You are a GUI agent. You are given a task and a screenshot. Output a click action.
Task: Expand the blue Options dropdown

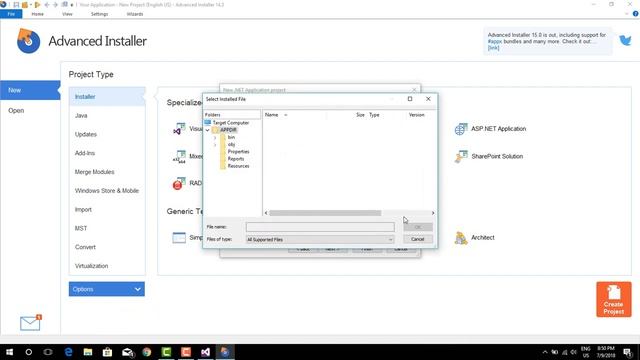pyautogui.click(x=107, y=289)
